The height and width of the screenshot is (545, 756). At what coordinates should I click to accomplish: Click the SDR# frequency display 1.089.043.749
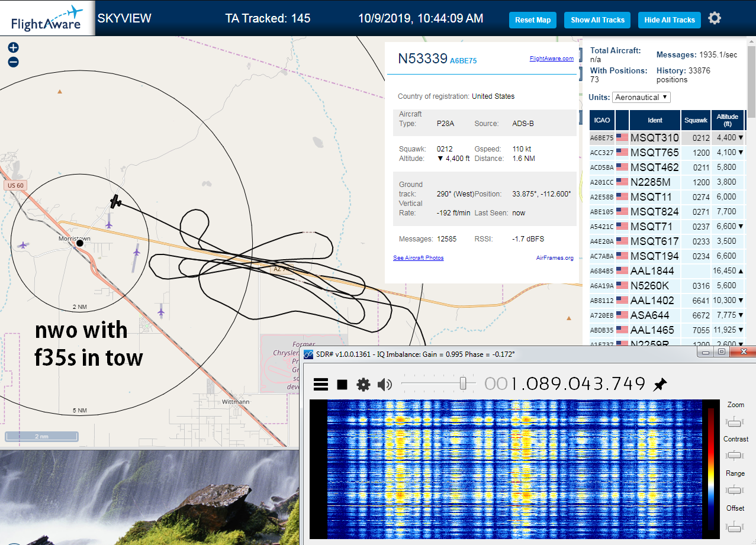pos(565,384)
